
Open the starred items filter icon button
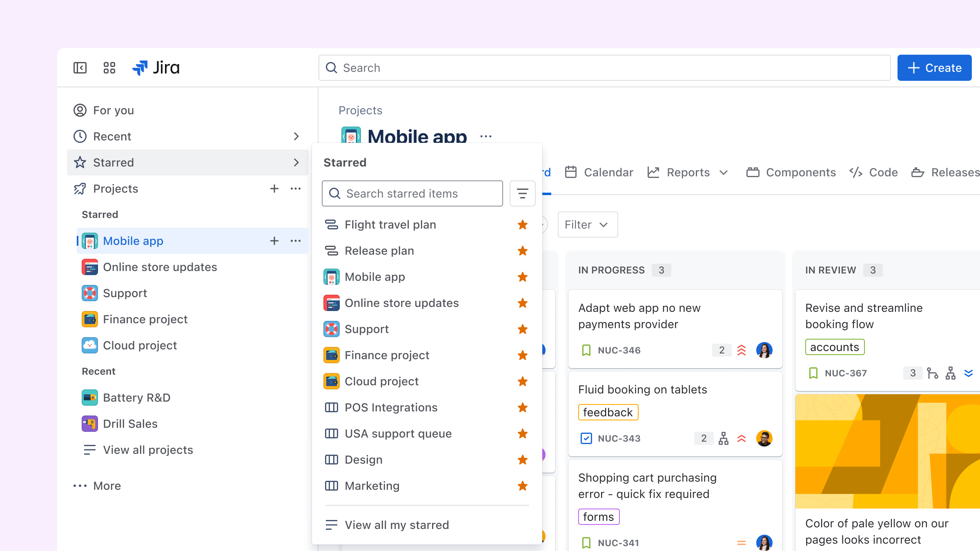tap(522, 193)
